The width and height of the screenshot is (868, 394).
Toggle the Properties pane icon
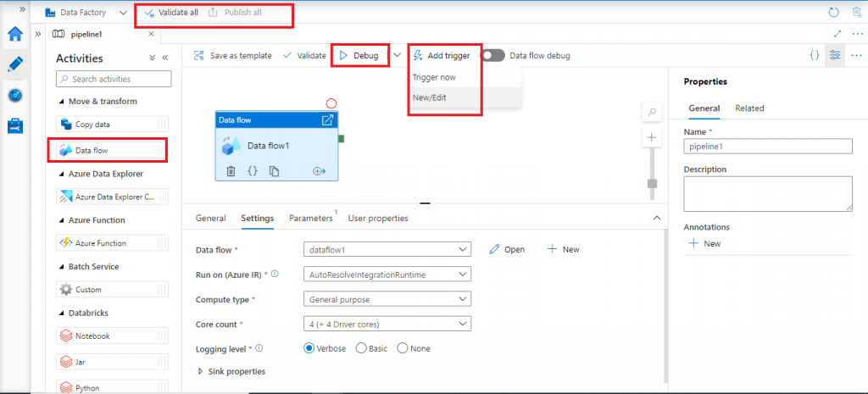[835, 55]
